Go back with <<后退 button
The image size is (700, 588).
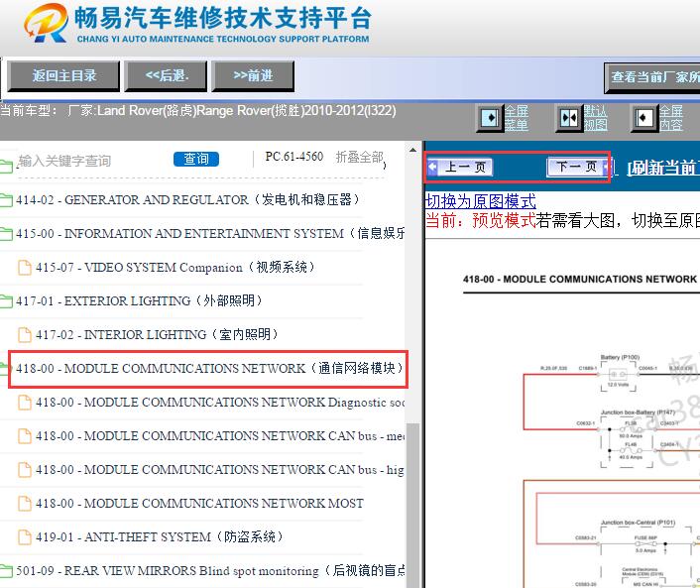pos(166,76)
